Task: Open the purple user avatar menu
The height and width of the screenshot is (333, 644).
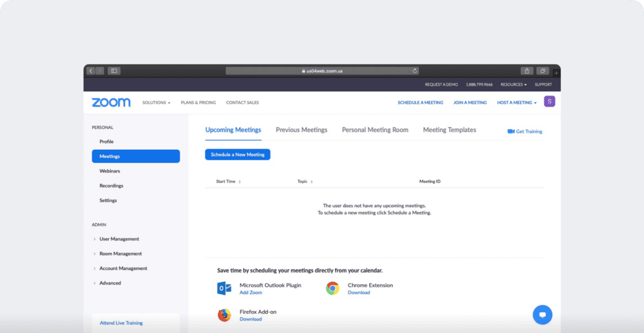Action: (549, 102)
